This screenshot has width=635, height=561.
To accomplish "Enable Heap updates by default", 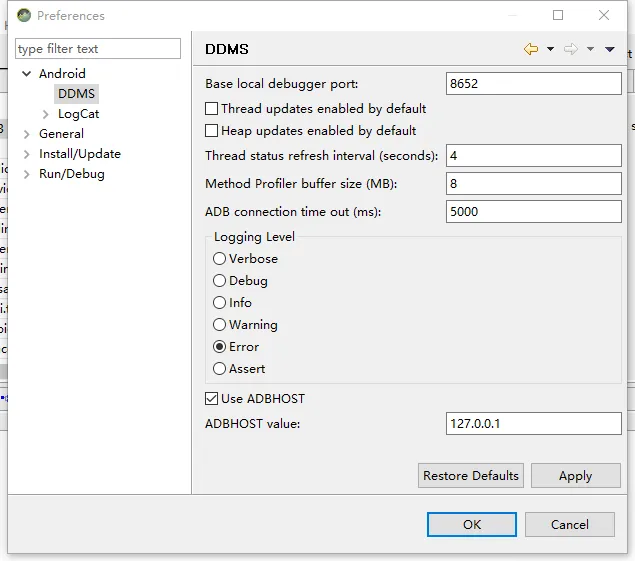I will click(x=212, y=130).
